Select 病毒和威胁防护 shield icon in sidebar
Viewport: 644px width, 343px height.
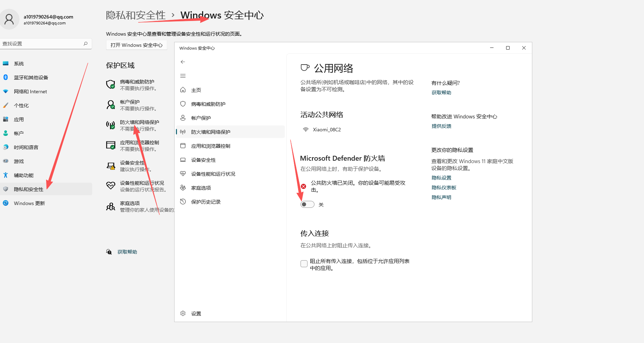183,104
